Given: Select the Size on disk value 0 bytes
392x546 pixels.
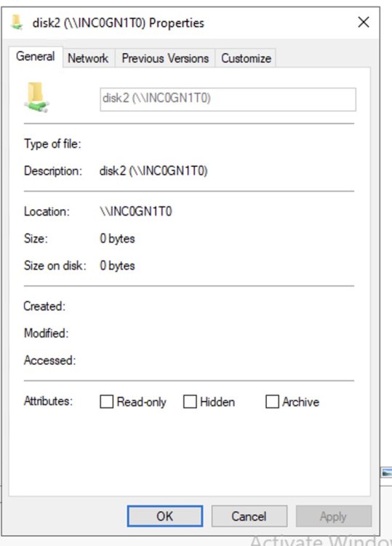Looking at the screenshot, I should (117, 266).
